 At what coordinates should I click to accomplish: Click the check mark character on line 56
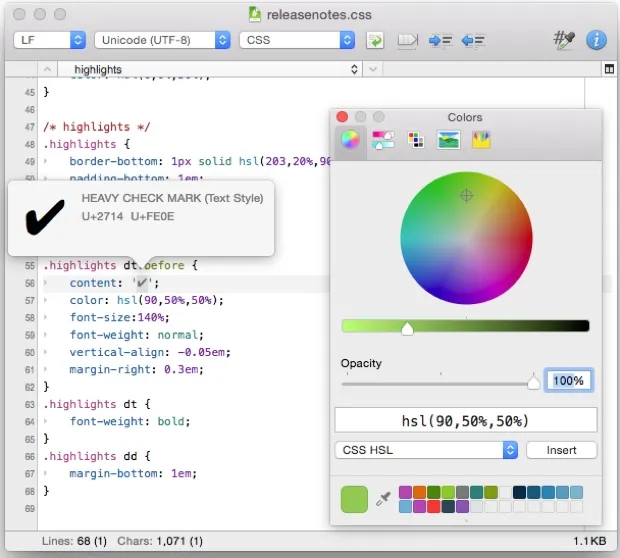(x=142, y=283)
